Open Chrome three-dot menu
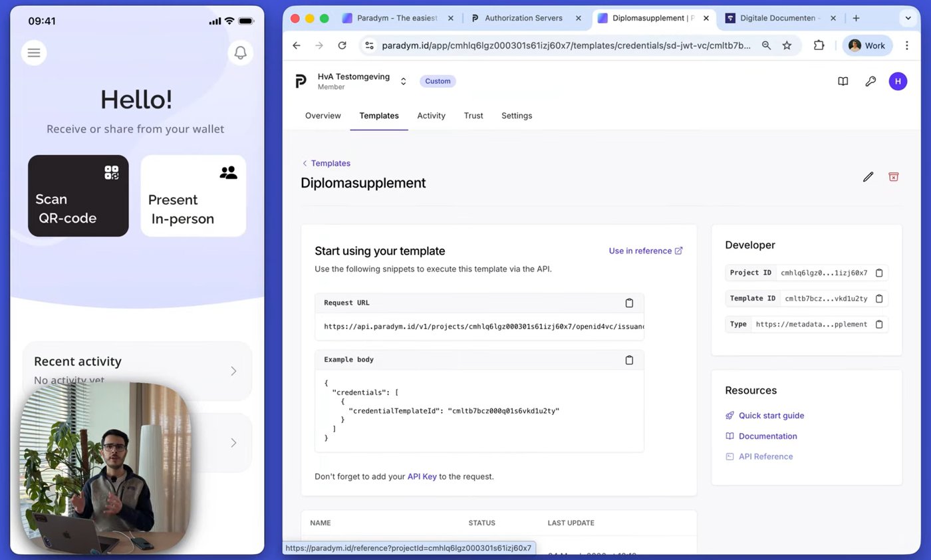Image resolution: width=931 pixels, height=560 pixels. pos(907,45)
